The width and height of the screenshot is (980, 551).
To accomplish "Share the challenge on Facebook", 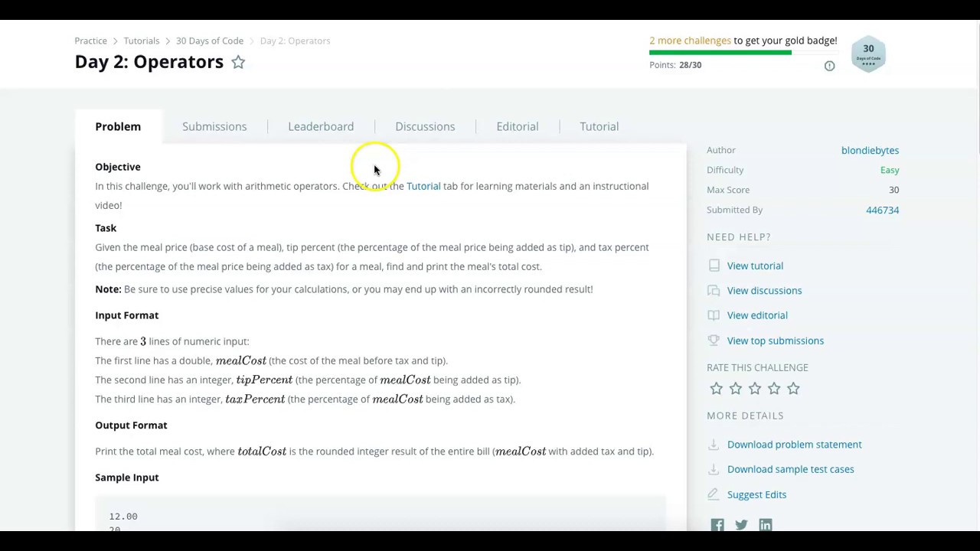I will click(x=717, y=525).
